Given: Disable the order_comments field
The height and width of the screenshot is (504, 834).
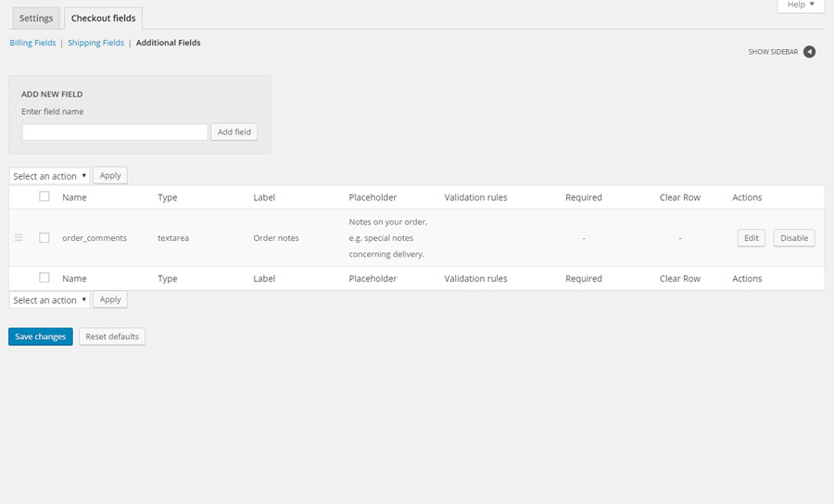Looking at the screenshot, I should point(794,238).
